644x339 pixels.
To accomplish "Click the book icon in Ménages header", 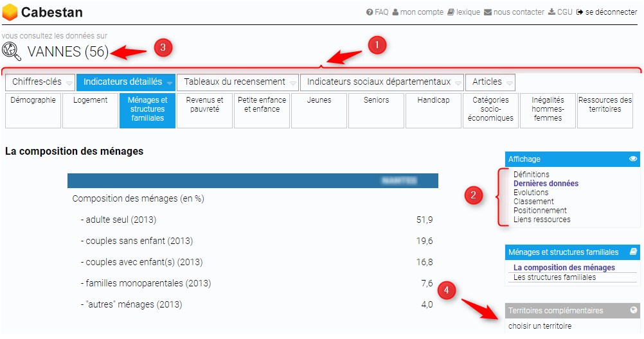I will coord(633,252).
